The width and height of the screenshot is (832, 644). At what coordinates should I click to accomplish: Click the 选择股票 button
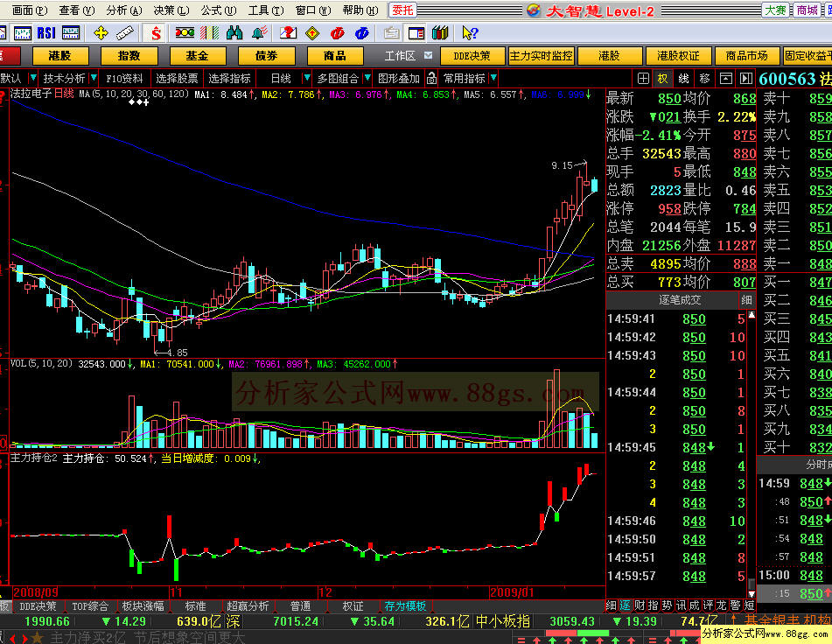click(177, 79)
